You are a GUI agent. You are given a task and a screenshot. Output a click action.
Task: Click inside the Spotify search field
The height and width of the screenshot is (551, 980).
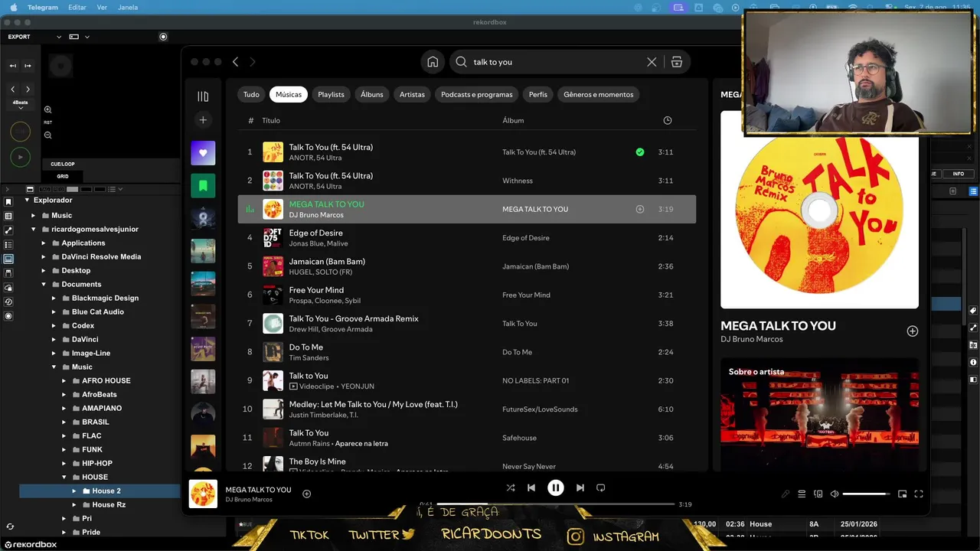click(x=557, y=62)
